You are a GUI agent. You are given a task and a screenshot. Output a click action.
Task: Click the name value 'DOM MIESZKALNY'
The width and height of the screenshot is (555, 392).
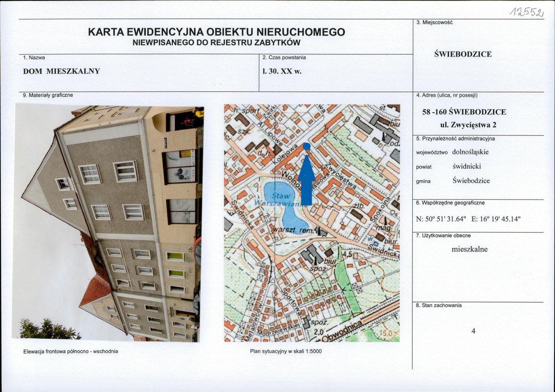tap(62, 71)
